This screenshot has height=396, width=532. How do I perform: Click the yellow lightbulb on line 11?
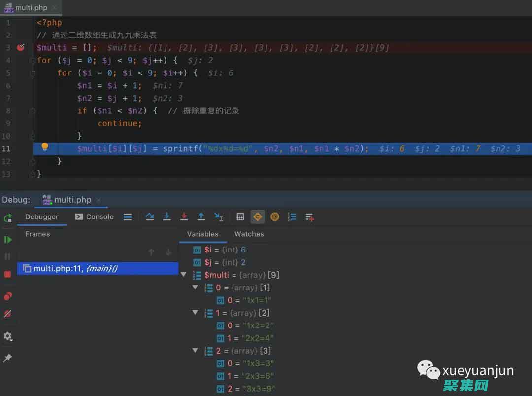pos(45,147)
